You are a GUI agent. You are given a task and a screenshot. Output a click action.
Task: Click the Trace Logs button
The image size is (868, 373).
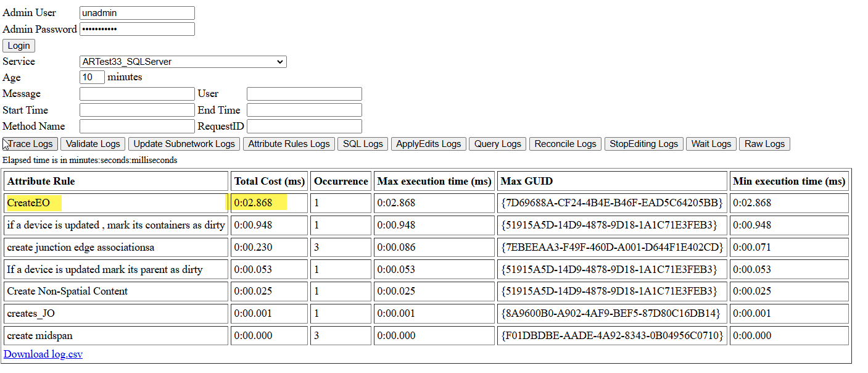(29, 143)
